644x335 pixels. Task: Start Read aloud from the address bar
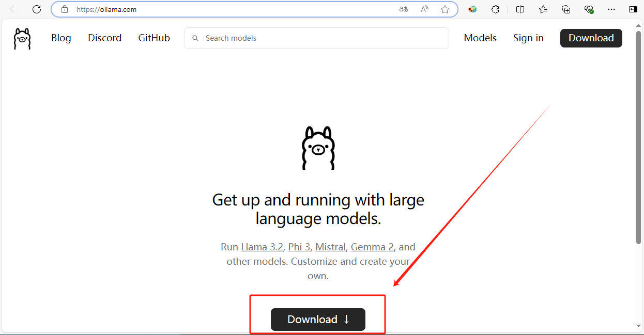(424, 9)
